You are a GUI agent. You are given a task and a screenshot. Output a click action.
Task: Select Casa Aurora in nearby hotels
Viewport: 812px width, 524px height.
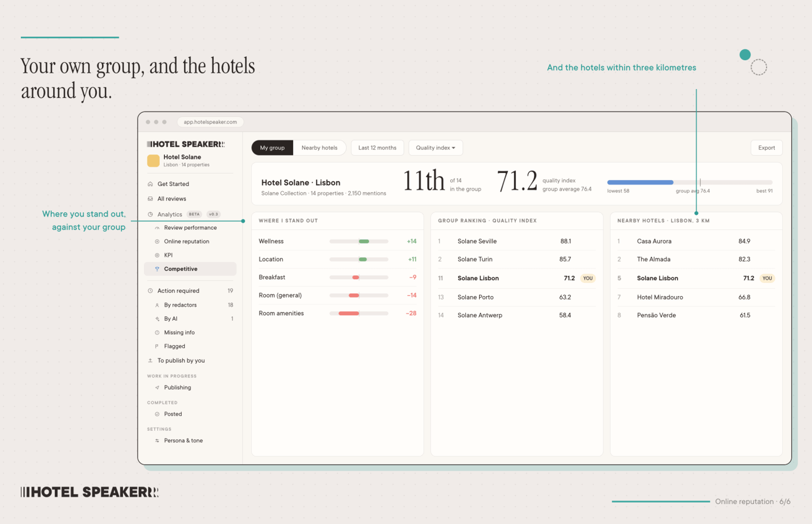696,241
